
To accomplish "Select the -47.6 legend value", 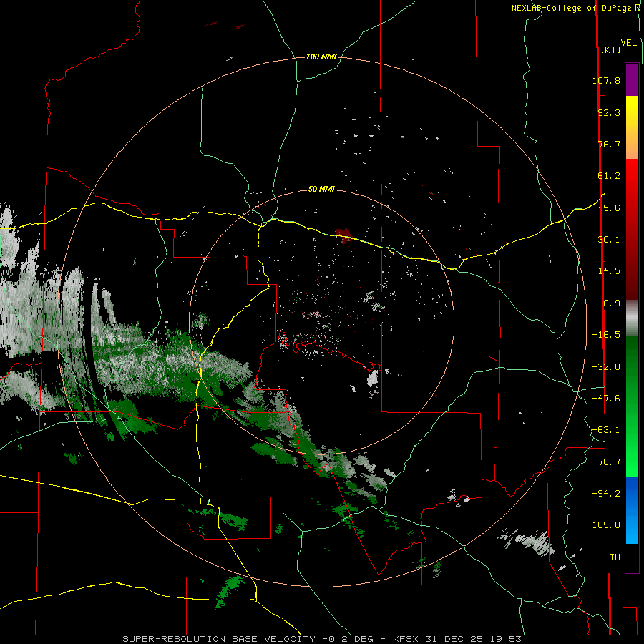I will [x=606, y=399].
